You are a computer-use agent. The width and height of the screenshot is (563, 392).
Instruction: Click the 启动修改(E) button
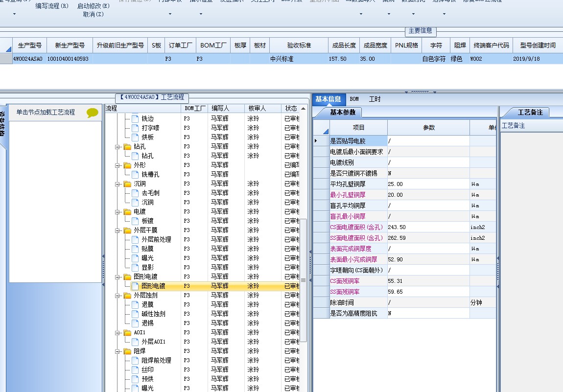click(94, 6)
